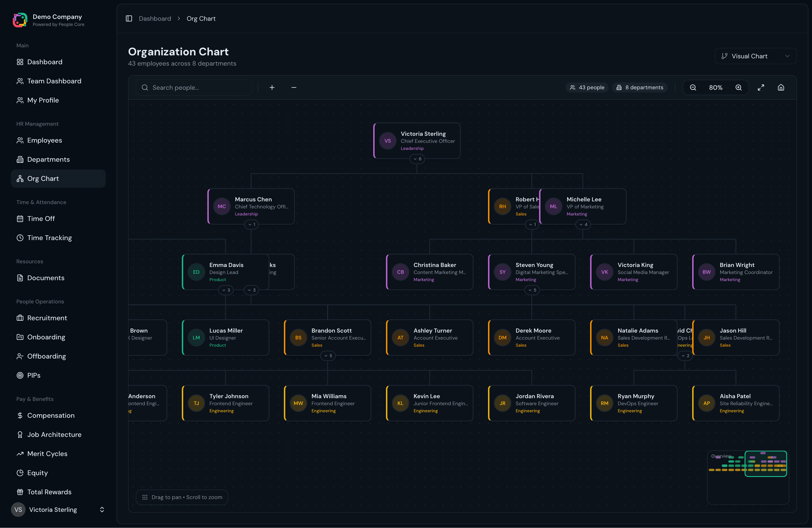Viewport: 812px width, 528px height.
Task: Enter fullscreen via the expand arrows icon
Action: (x=761, y=87)
